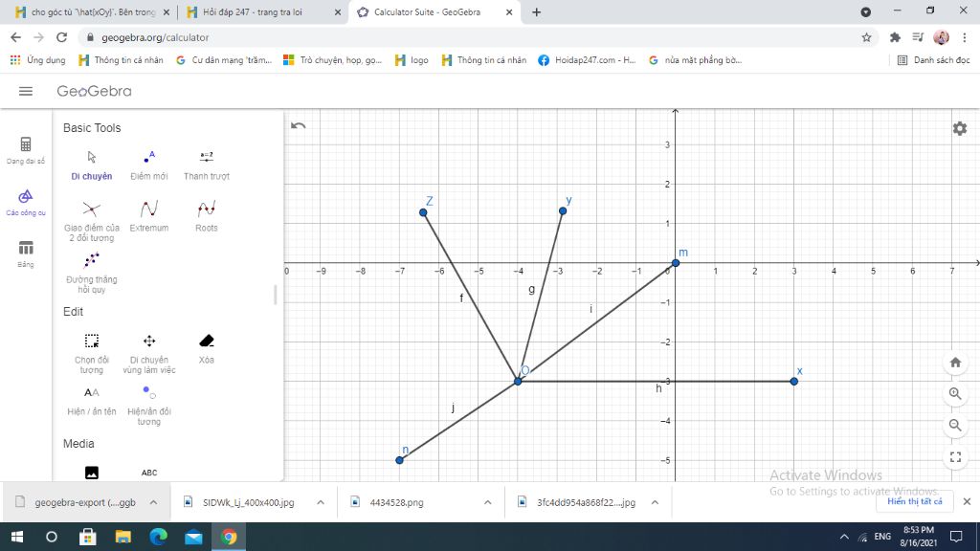Open nửa mặt phẳng bờ bookmark
Viewport: 980px width, 551px height.
695,60
